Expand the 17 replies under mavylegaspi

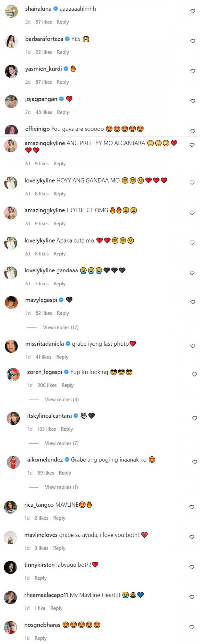61,327
